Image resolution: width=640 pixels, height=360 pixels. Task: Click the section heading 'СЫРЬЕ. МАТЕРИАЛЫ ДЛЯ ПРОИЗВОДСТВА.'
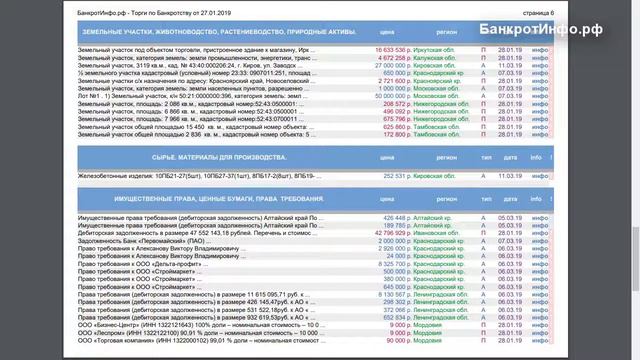pos(219,158)
